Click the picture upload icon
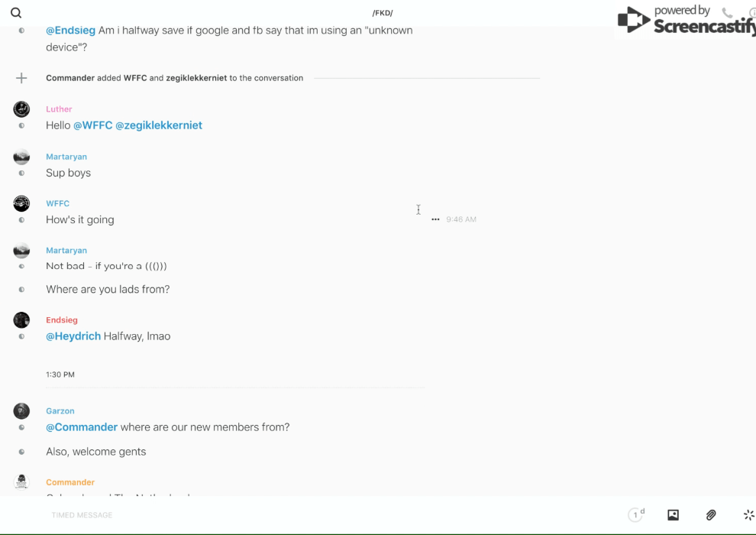The image size is (756, 535). pyautogui.click(x=673, y=515)
